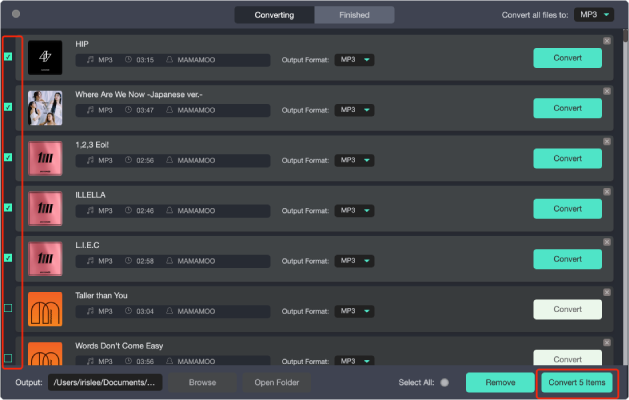
Task: Open the Convert all files to dropdown
Action: click(x=593, y=15)
